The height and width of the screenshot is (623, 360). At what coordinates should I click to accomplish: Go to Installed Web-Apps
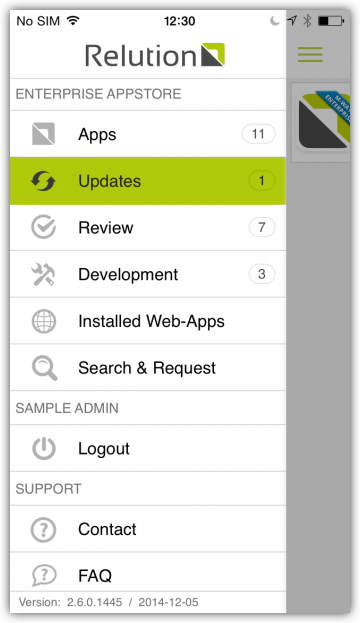[x=148, y=321]
